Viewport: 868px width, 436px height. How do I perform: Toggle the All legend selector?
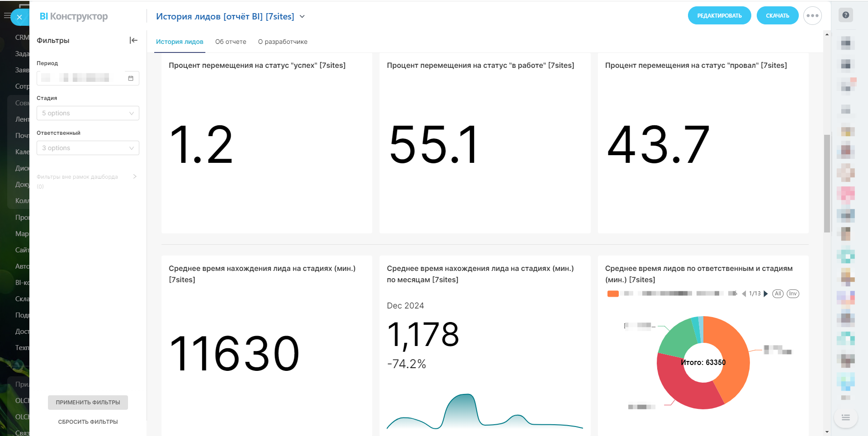click(778, 294)
